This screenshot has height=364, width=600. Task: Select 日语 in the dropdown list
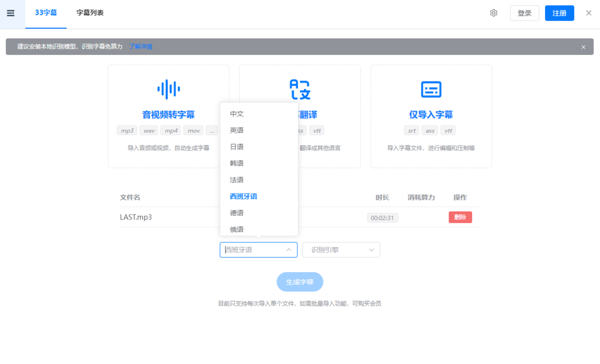point(237,147)
